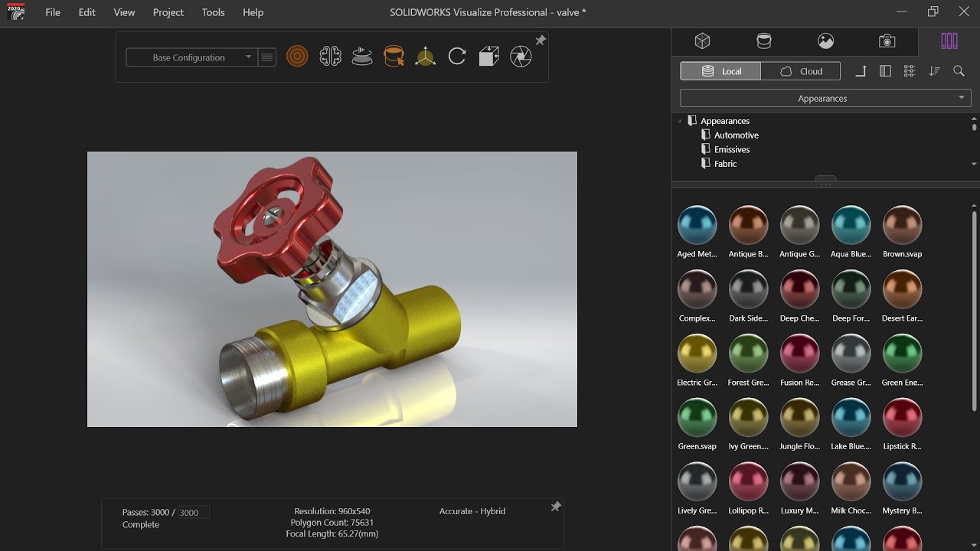Viewport: 980px width, 551px height.
Task: Select the Antique B... appearance
Action: point(748,232)
